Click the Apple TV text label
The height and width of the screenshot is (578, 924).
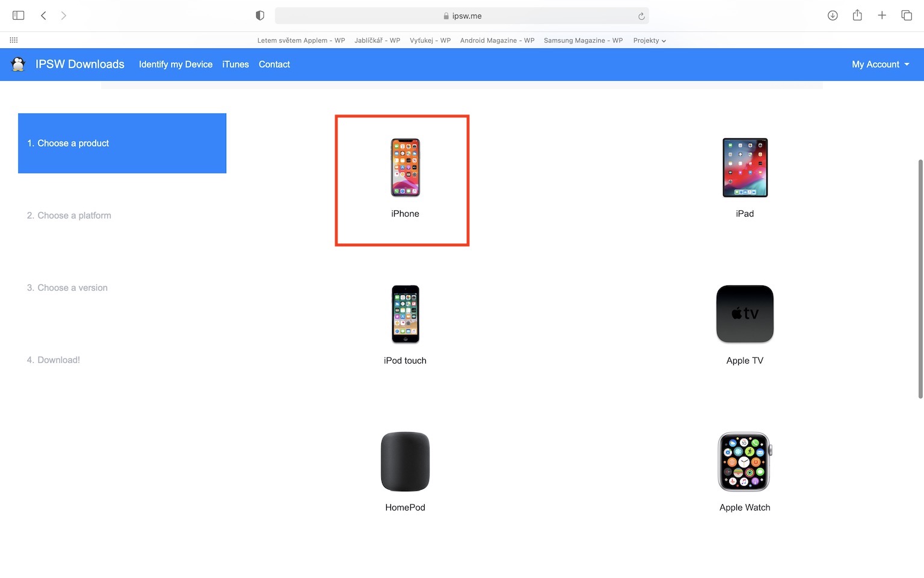[x=745, y=361]
